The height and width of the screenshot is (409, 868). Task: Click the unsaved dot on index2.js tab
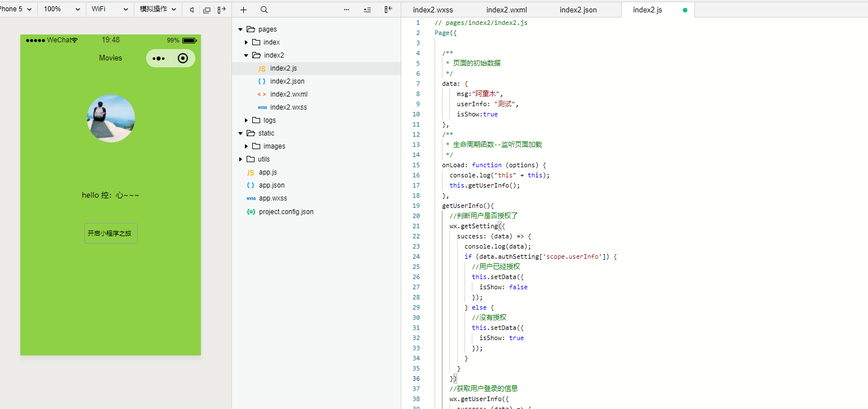point(685,10)
